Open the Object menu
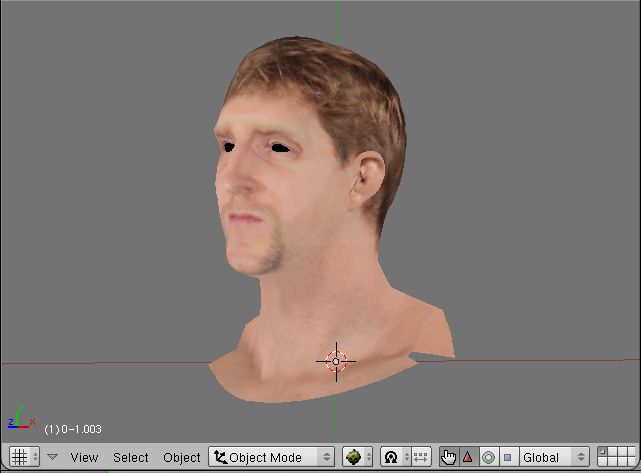 (181, 457)
